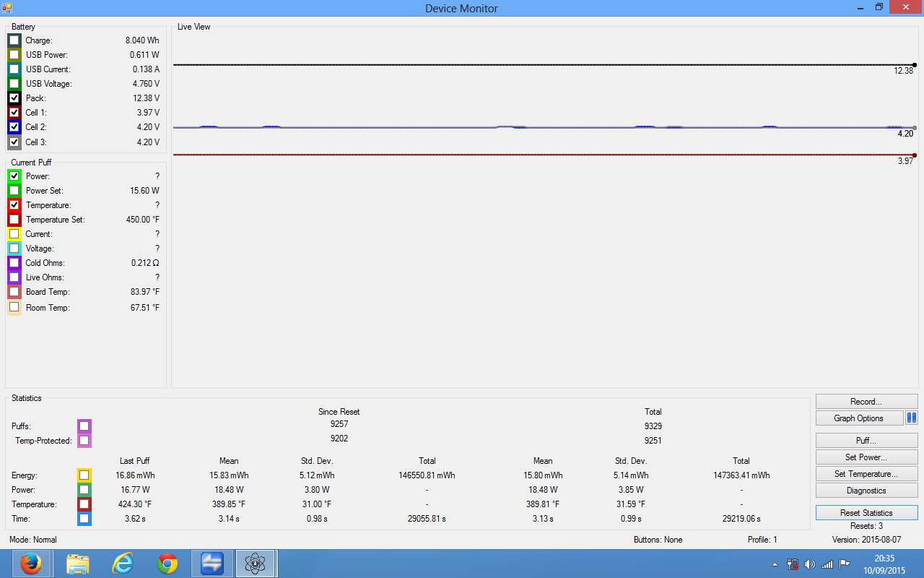The width and height of the screenshot is (924, 578).
Task: Open File Explorer from the taskbar
Action: pos(77,564)
